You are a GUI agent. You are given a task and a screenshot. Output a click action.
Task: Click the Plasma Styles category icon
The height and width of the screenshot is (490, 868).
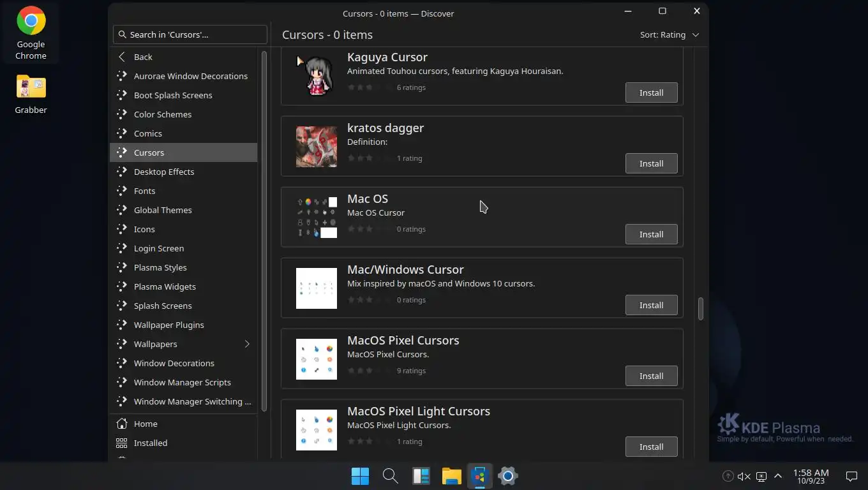[x=122, y=267]
